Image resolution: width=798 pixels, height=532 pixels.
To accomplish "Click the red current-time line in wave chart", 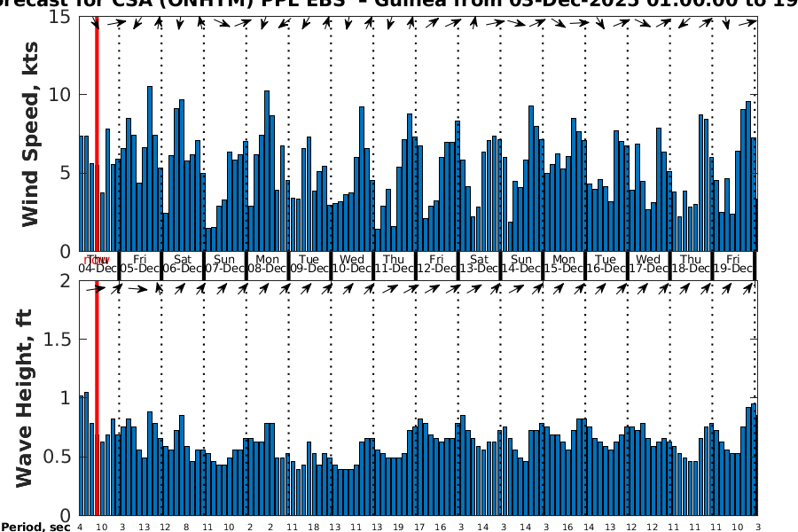I will pos(96,399).
